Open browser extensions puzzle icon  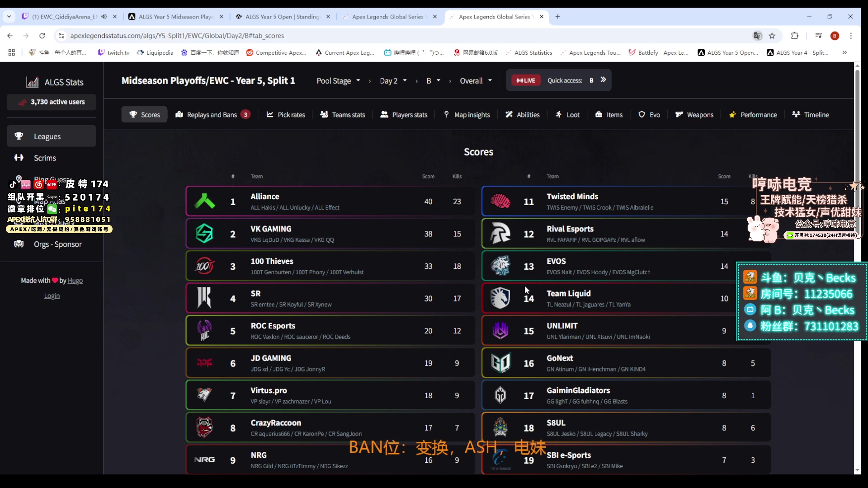(x=795, y=36)
